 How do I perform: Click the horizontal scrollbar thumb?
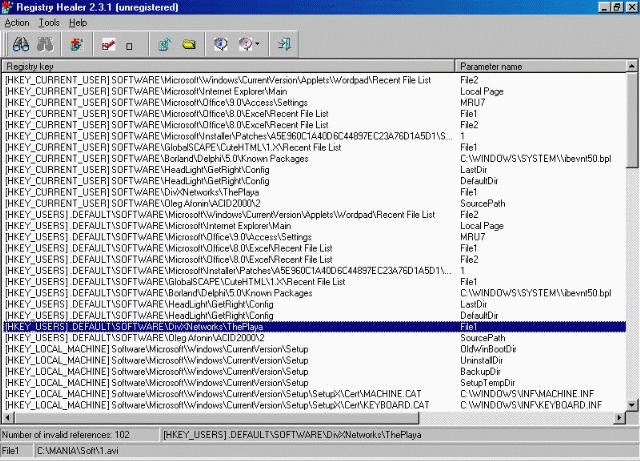[x=216, y=418]
